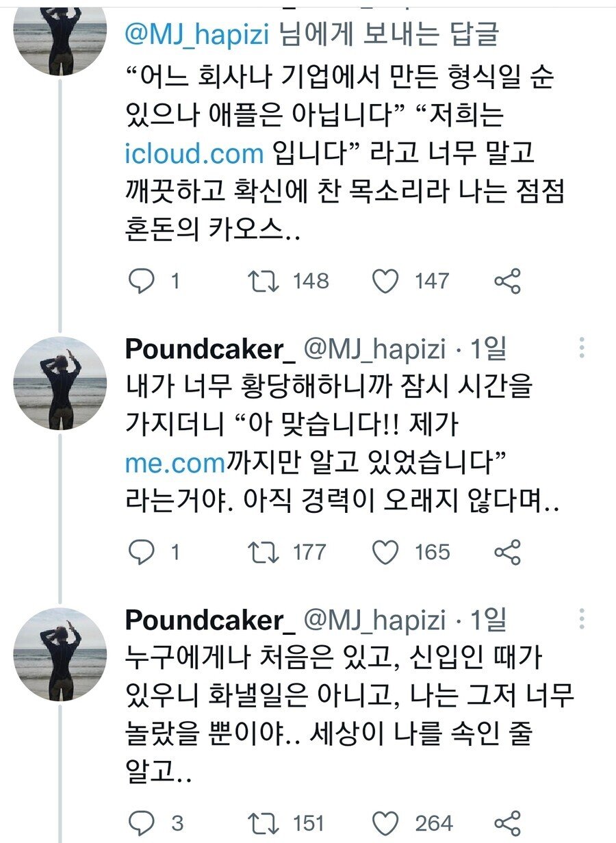Share the last tweet in thread
Viewport: 616px width, 843px height.
click(x=507, y=822)
